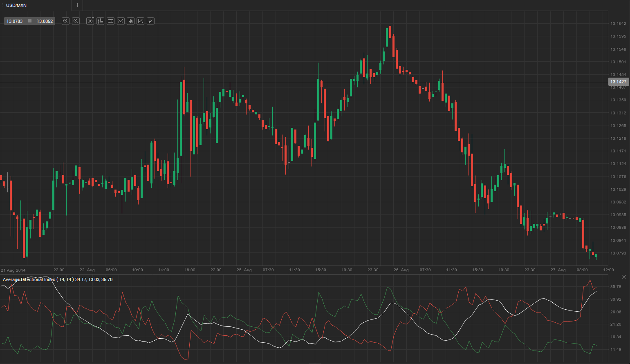Open the indicators line-chart icon
Screen dimensions: 630x364
click(121, 21)
